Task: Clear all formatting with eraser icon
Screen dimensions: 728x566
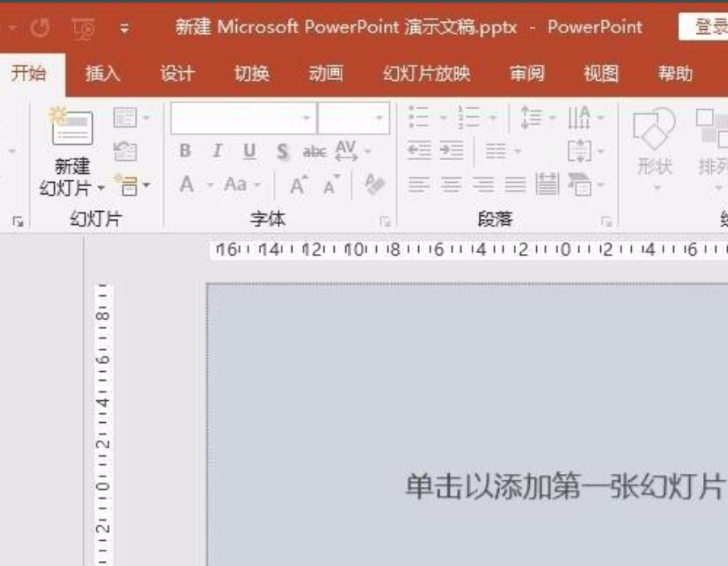Action: coord(375,184)
